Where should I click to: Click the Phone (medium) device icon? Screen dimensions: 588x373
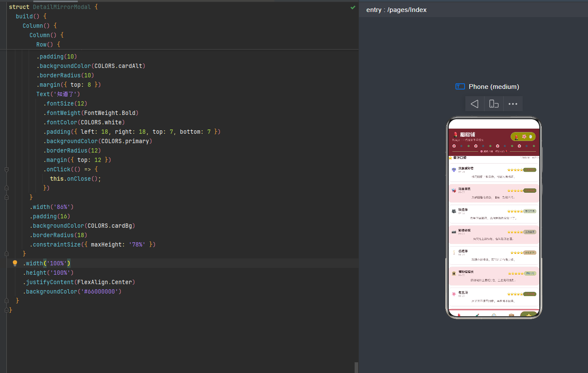coord(460,86)
